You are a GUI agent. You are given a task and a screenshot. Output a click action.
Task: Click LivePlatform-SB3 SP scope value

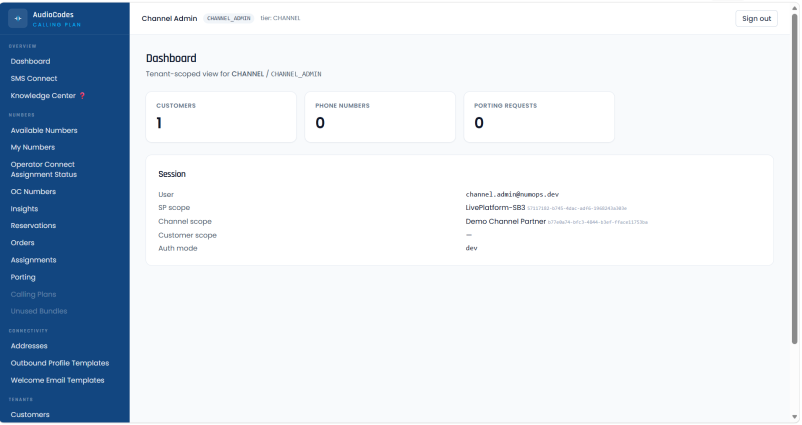click(x=495, y=208)
